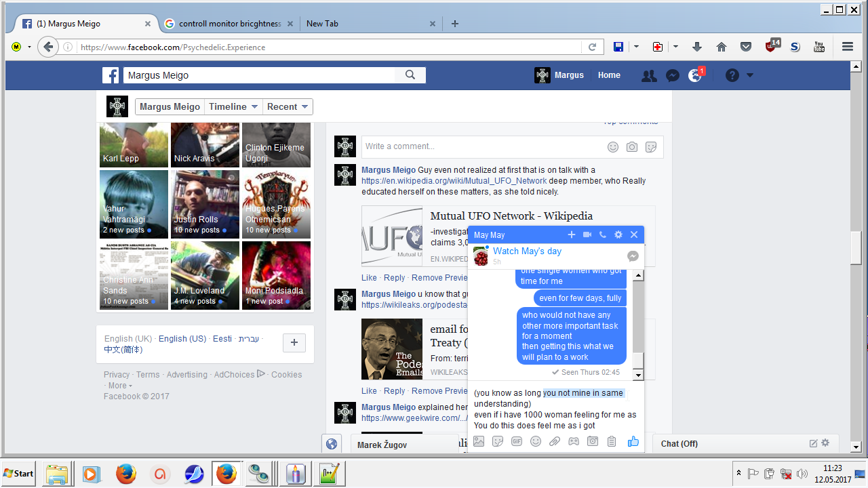Switch to controll monitor brightness tab
Screen dimensions: 868x488
tap(229, 23)
